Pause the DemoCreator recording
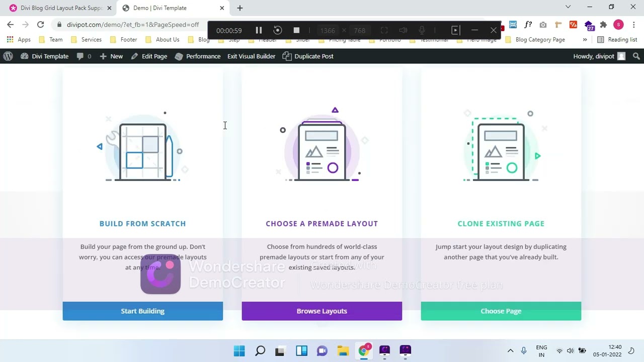 (x=259, y=30)
